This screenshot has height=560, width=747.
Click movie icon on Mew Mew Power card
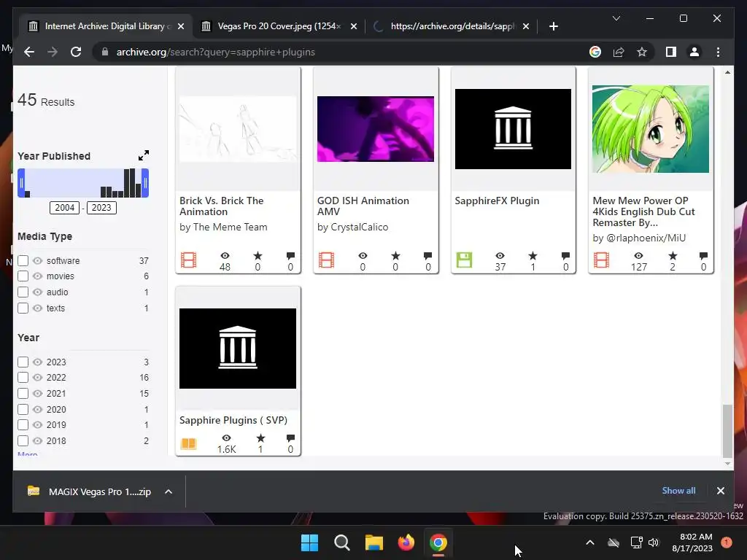pyautogui.click(x=601, y=260)
